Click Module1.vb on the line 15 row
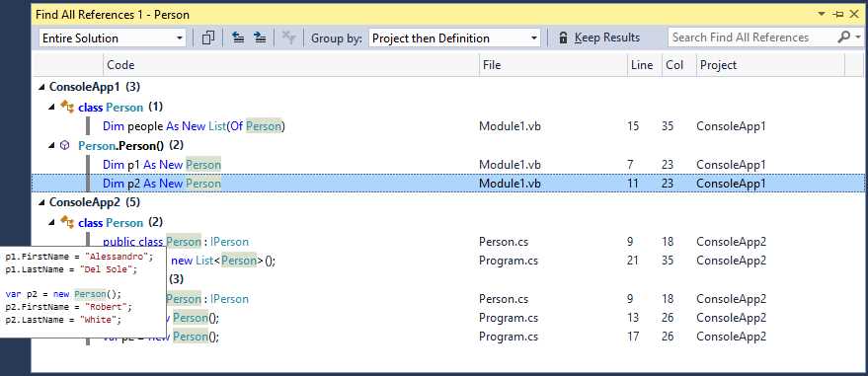This screenshot has width=868, height=376. (510, 126)
